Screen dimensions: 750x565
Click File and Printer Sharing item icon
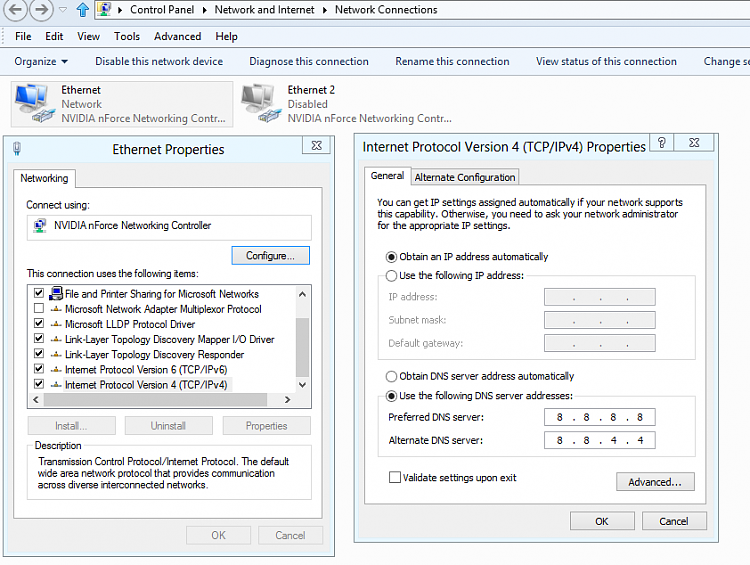pos(56,293)
